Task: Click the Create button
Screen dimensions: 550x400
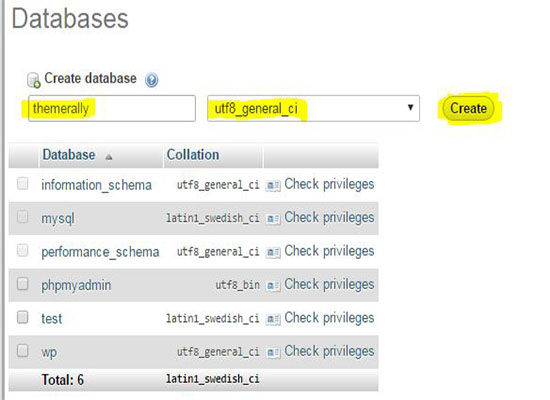Action: pos(468,108)
